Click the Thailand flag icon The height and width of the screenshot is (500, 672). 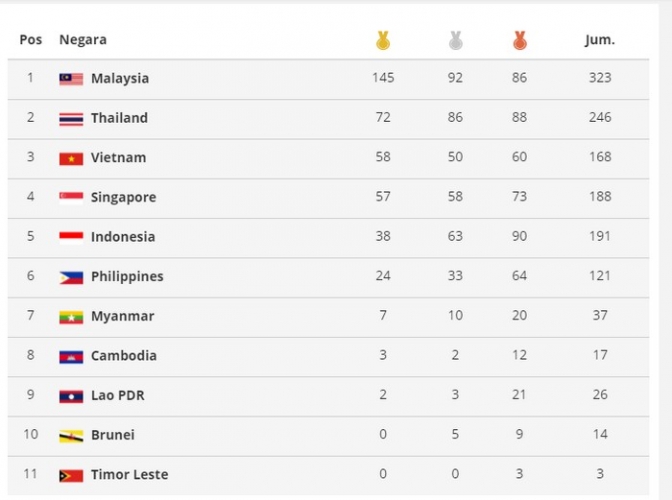[x=71, y=118]
